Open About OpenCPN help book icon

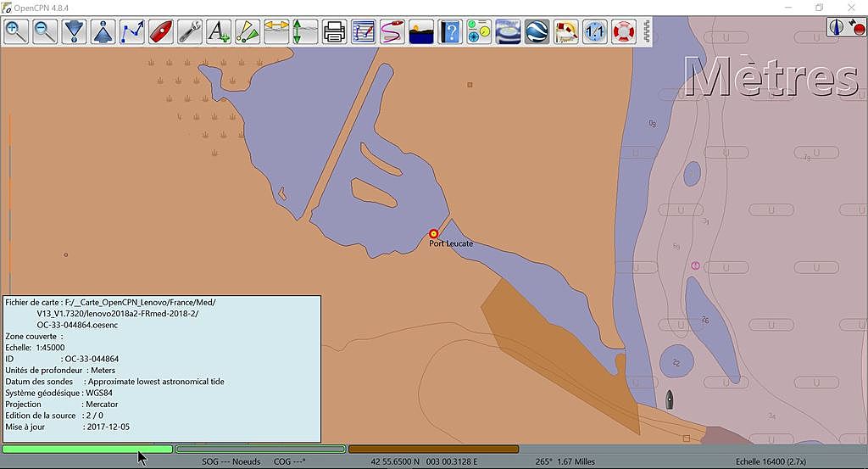(x=450, y=31)
